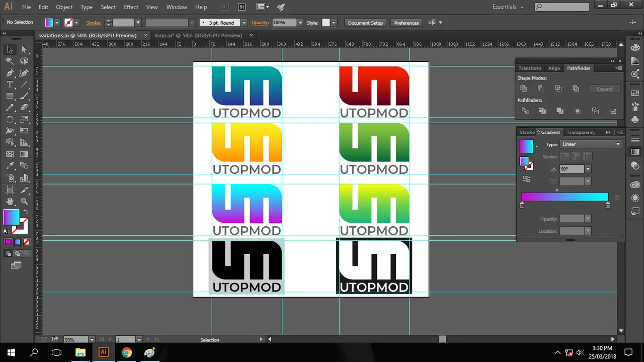
Task: Open gradient Type dropdown
Action: click(591, 144)
